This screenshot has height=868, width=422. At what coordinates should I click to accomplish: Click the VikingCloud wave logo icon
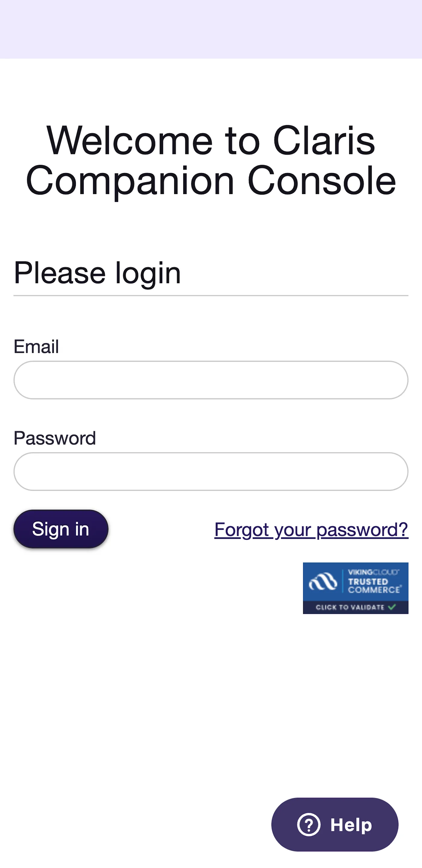pyautogui.click(x=323, y=582)
